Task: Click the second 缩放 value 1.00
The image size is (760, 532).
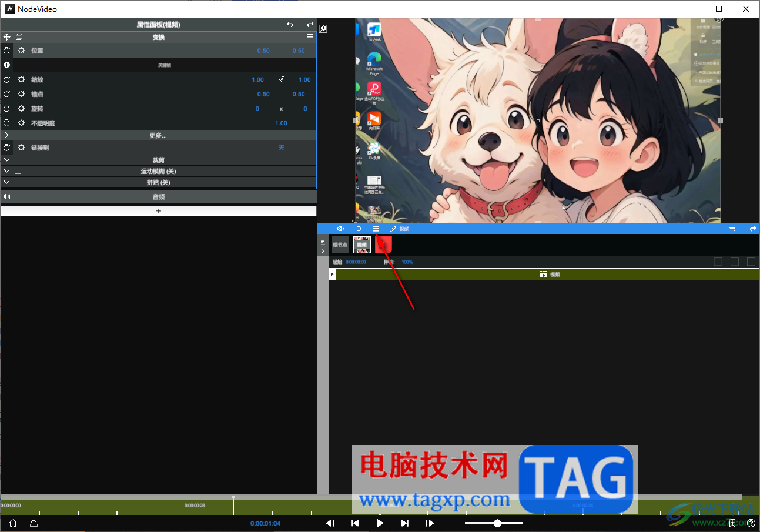Action: point(304,79)
